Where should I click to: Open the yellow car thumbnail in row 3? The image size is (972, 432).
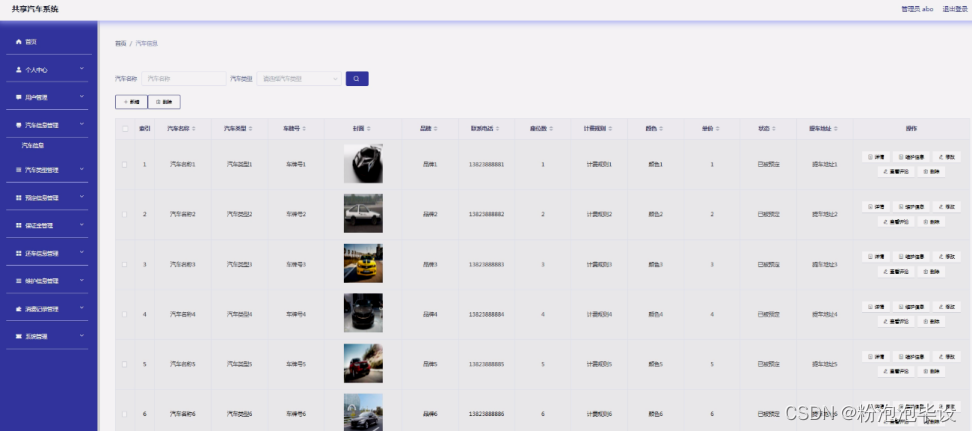[x=363, y=264]
